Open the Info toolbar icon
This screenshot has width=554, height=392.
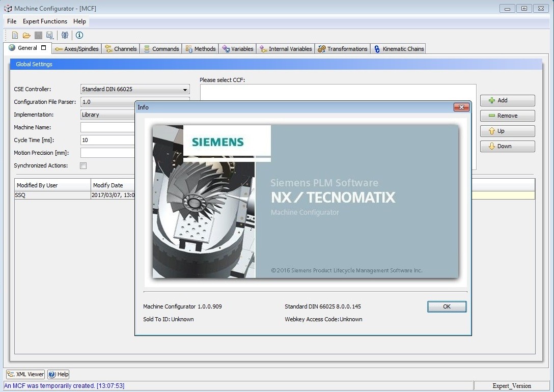[79, 35]
